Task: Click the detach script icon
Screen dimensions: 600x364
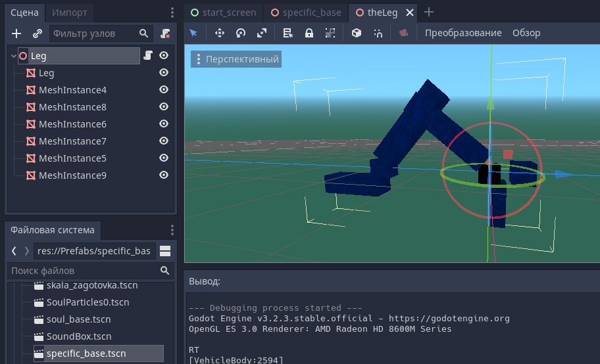Action: 165,34
